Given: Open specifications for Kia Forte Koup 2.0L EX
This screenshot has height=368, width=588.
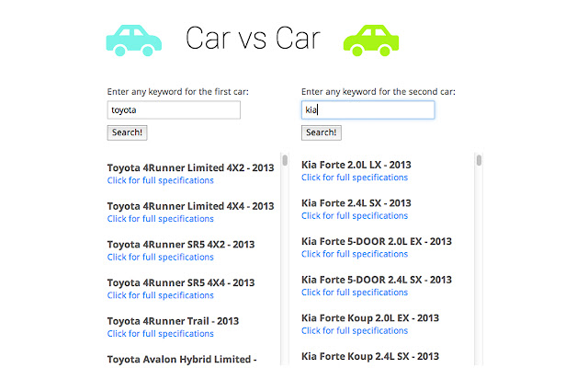Looking at the screenshot, I should point(355,331).
